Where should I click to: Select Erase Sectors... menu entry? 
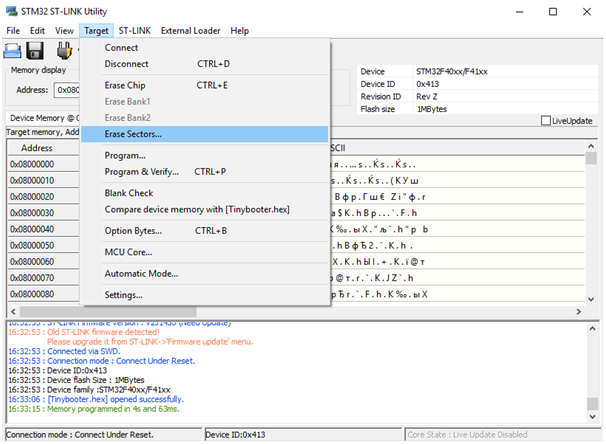pyautogui.click(x=204, y=134)
